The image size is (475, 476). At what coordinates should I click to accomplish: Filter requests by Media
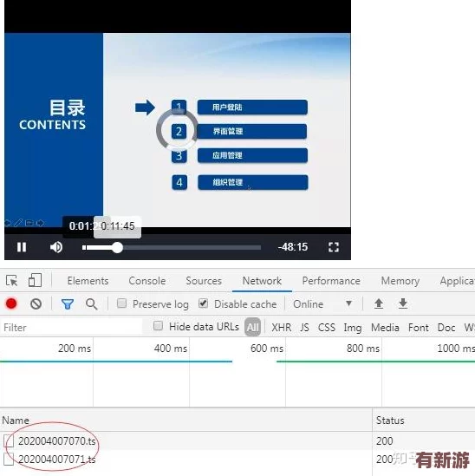[385, 328]
